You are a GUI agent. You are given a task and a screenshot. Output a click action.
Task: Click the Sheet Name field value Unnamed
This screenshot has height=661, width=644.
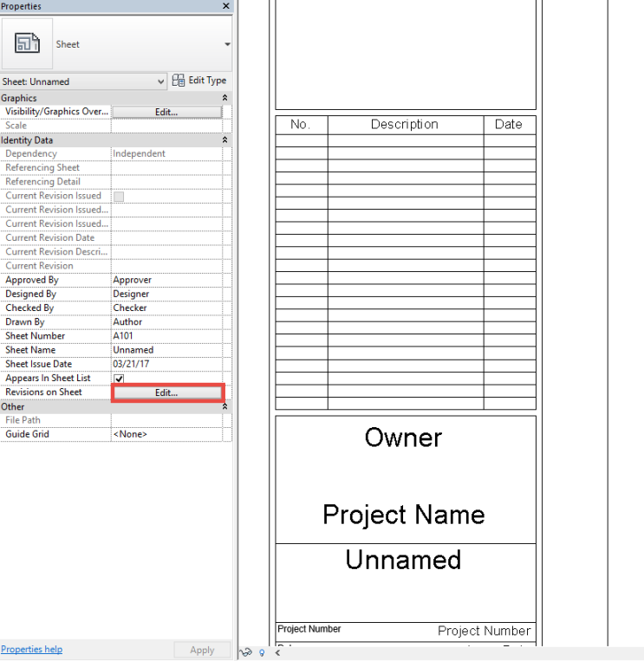tap(165, 350)
